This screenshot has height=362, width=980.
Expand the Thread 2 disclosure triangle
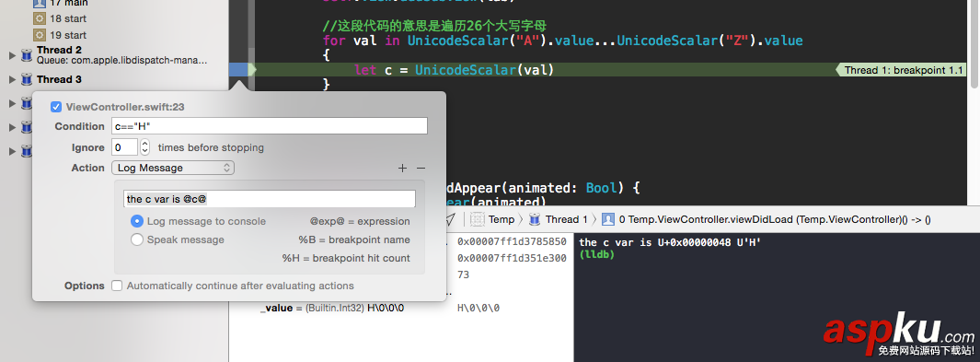tap(12, 55)
